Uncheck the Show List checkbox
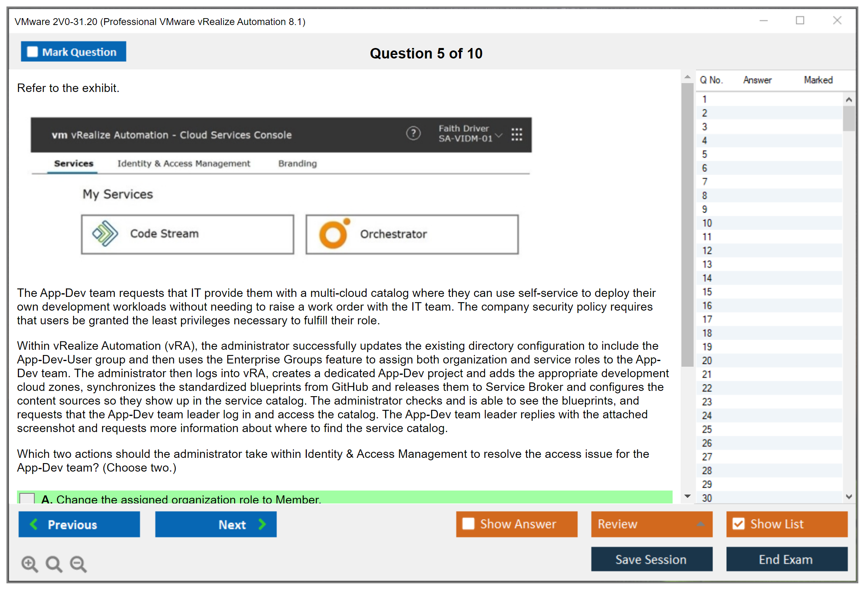This screenshot has width=868, height=593. click(738, 524)
